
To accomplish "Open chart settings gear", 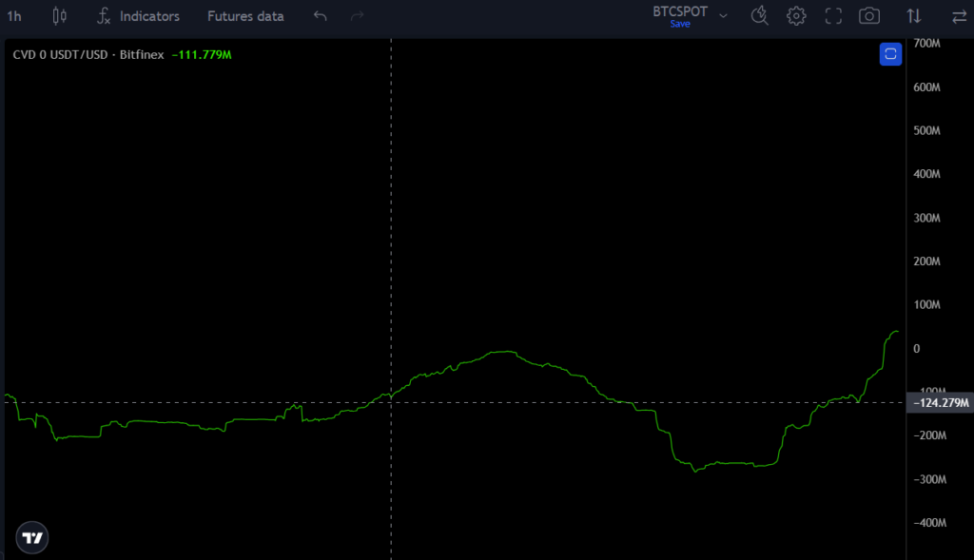I will [796, 16].
